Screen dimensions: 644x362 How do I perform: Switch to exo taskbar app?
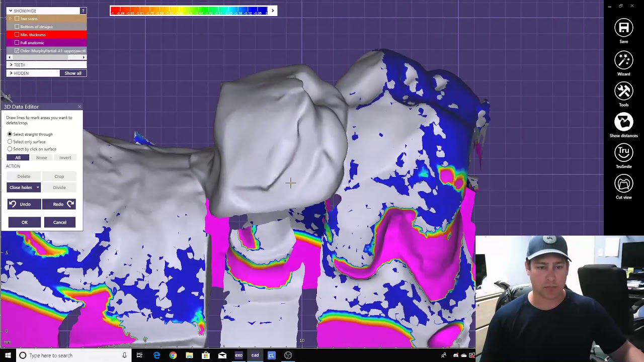[x=238, y=355]
